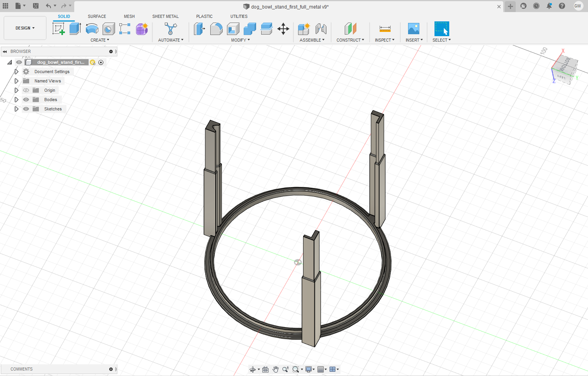Activate the Select tool icon
588x376 pixels.
(441, 29)
